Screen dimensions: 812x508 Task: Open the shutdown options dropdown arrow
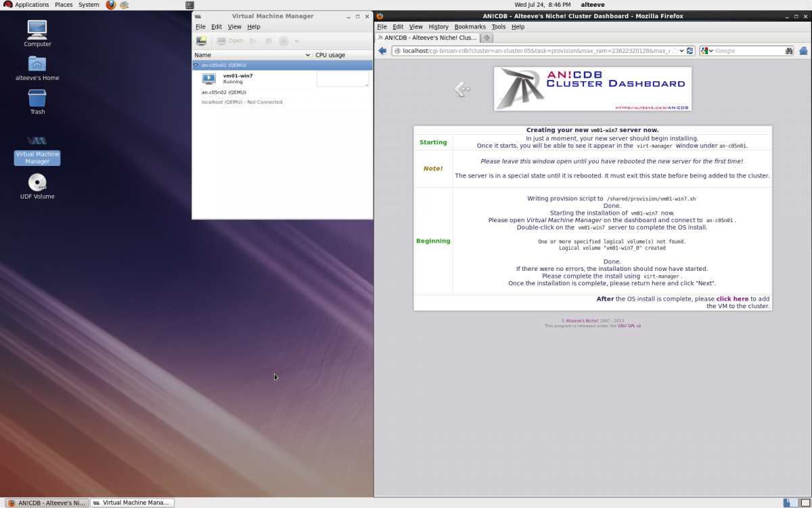296,41
